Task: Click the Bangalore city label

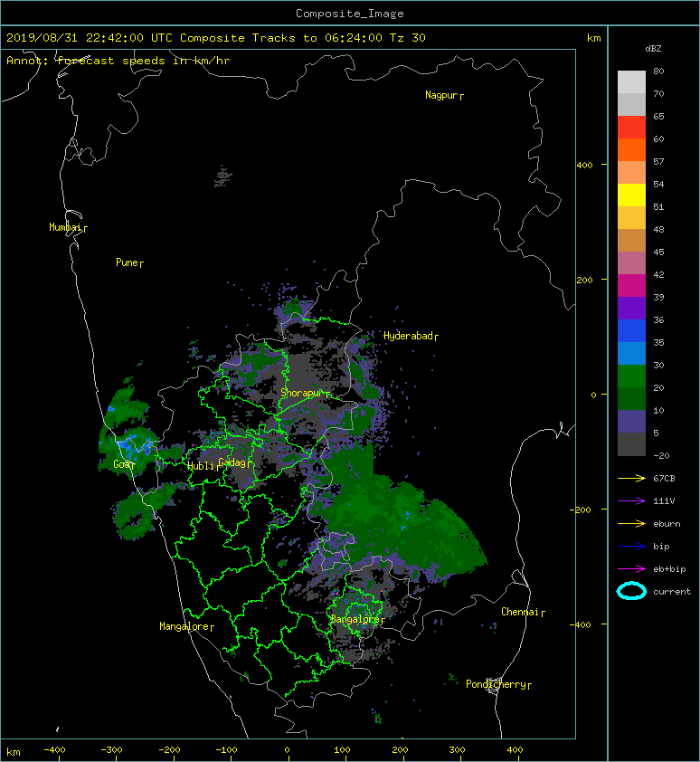Action: (x=355, y=619)
